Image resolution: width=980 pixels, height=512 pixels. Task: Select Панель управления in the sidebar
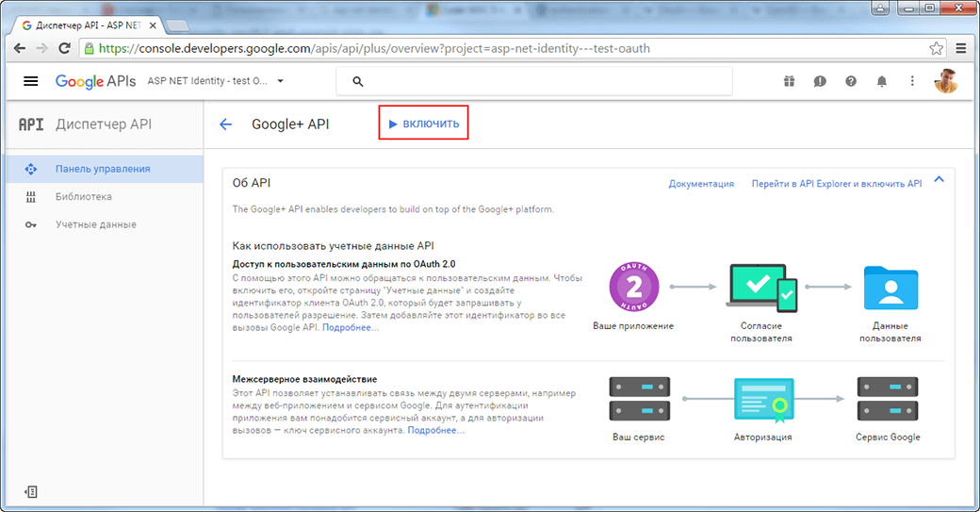pyautogui.click(x=103, y=169)
